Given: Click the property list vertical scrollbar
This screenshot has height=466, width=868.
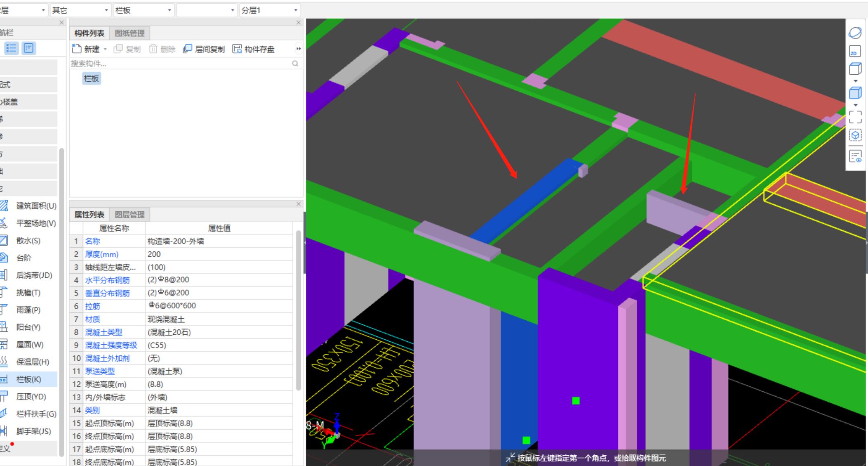Looking at the screenshot, I should pos(298,310).
